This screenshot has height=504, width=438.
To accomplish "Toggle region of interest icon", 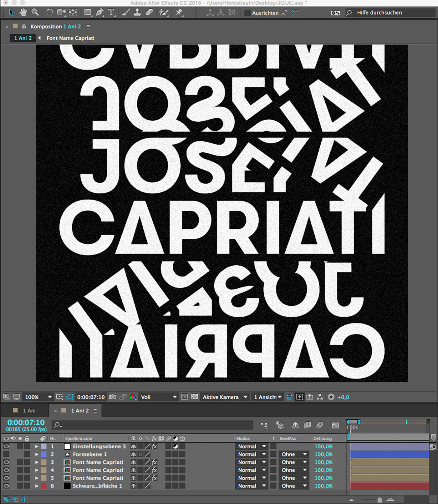I will pyautogui.click(x=185, y=397).
